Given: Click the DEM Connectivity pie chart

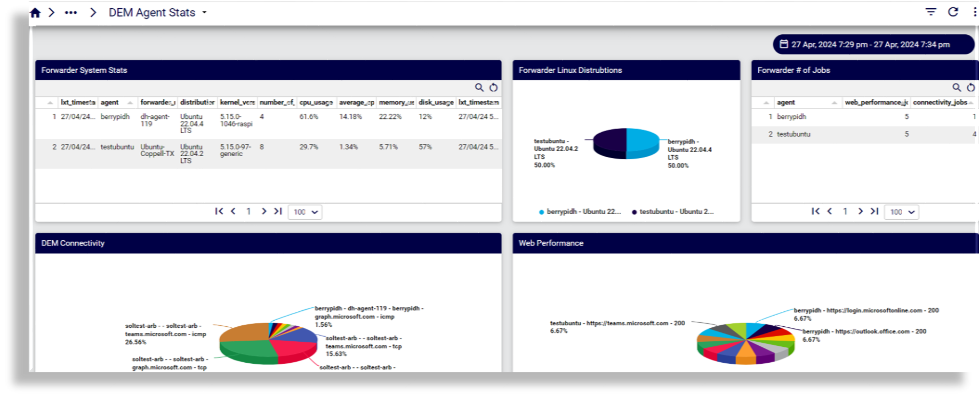Looking at the screenshot, I should tap(268, 343).
